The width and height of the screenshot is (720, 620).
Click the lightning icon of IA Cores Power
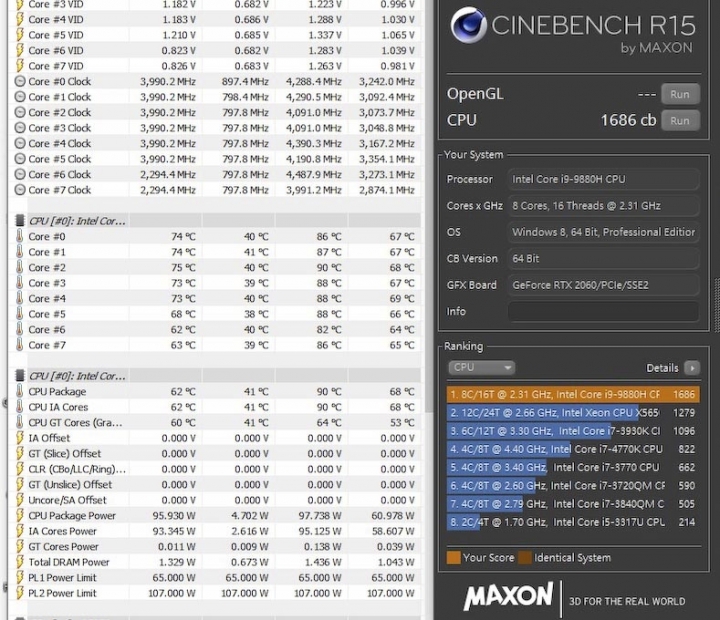pos(20,531)
